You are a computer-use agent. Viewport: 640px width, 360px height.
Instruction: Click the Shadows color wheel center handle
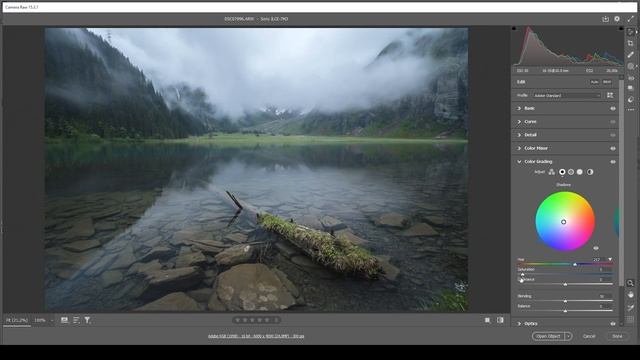[563, 222]
